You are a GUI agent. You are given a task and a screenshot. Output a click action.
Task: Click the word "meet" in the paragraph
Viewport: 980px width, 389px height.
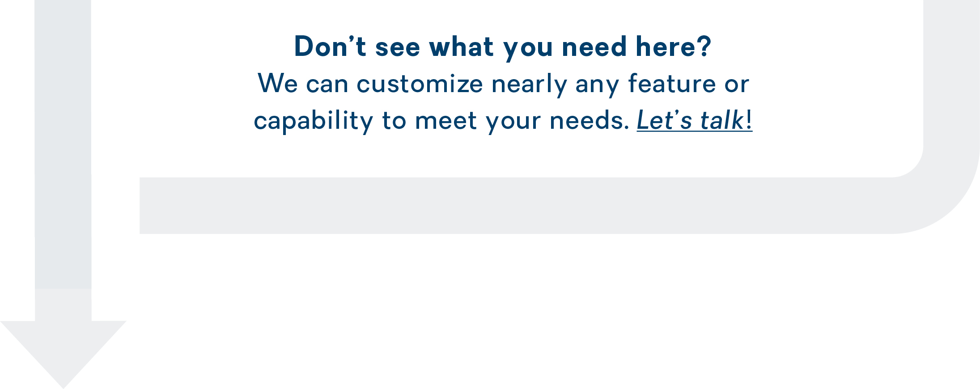(x=446, y=121)
